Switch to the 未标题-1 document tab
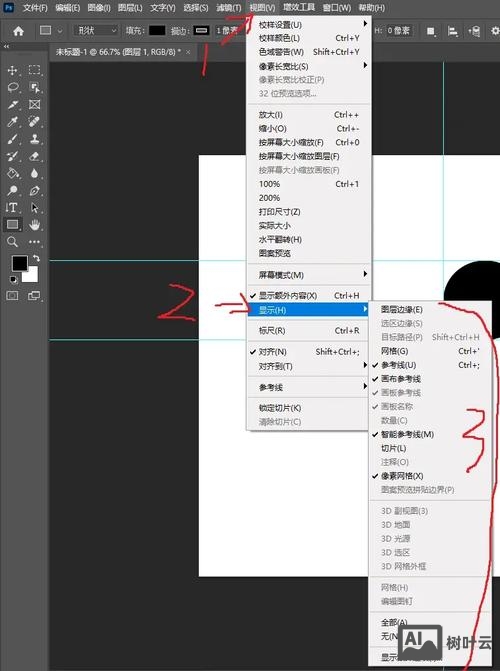500x671 pixels. click(x=118, y=52)
